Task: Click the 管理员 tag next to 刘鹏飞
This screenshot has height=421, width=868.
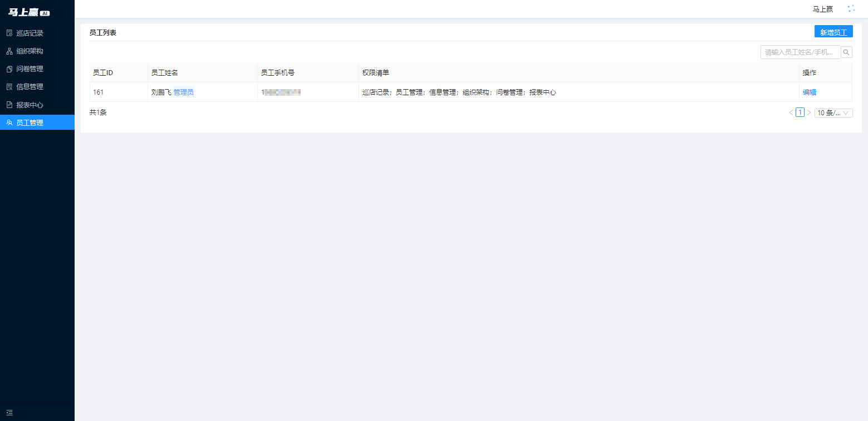Action: coord(184,92)
